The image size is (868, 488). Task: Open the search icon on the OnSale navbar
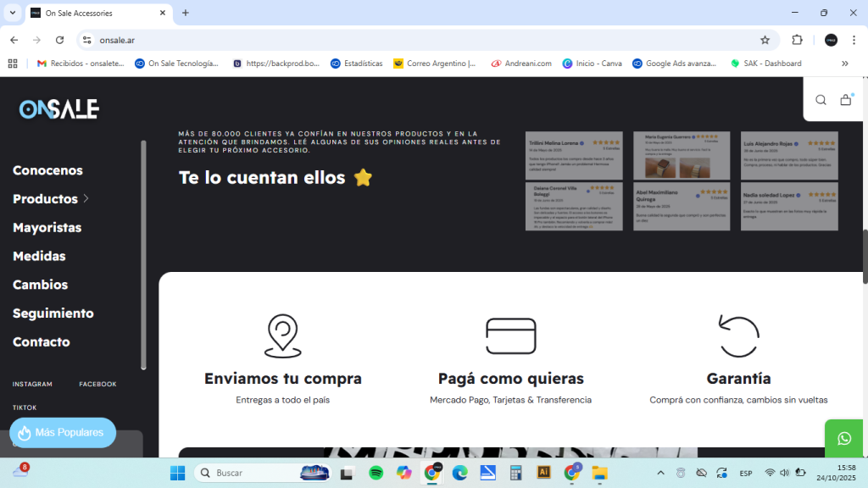point(821,99)
